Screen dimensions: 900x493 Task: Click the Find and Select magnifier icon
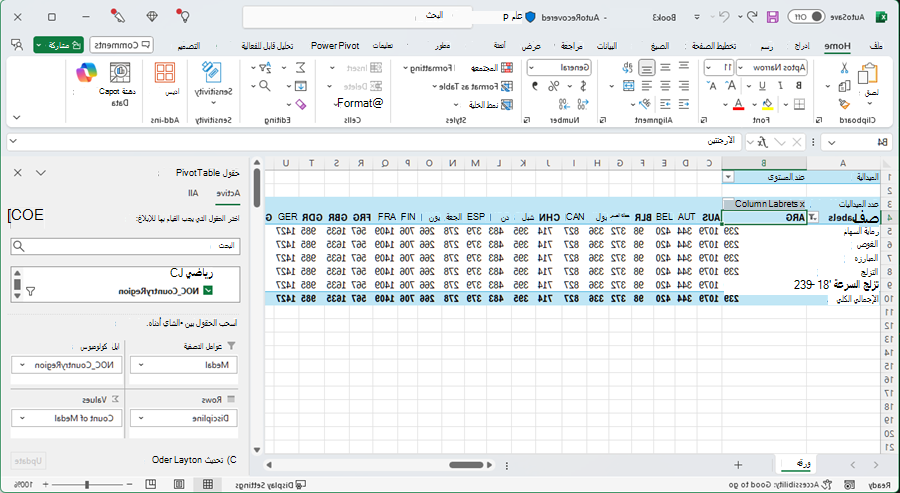click(265, 86)
